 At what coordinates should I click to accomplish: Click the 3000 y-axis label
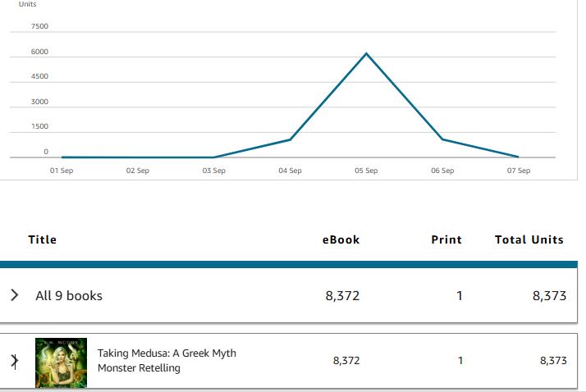pos(39,102)
